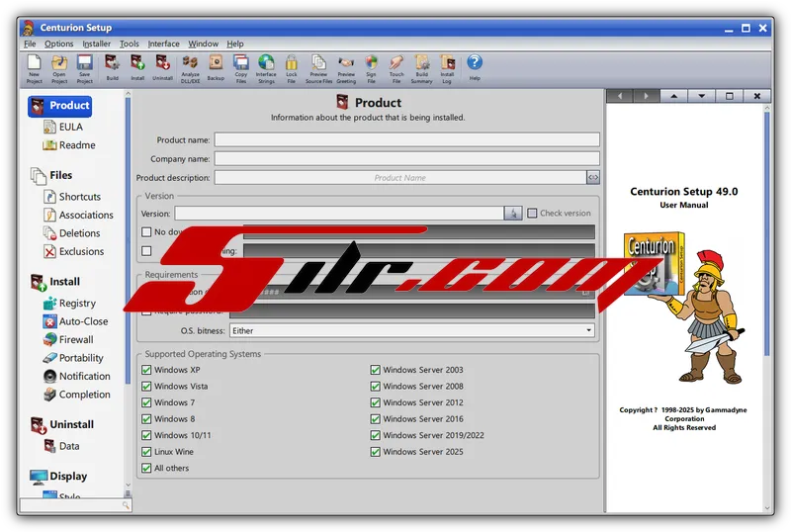Click the sidebar search field
The height and width of the screenshot is (532, 791).
coord(76,504)
